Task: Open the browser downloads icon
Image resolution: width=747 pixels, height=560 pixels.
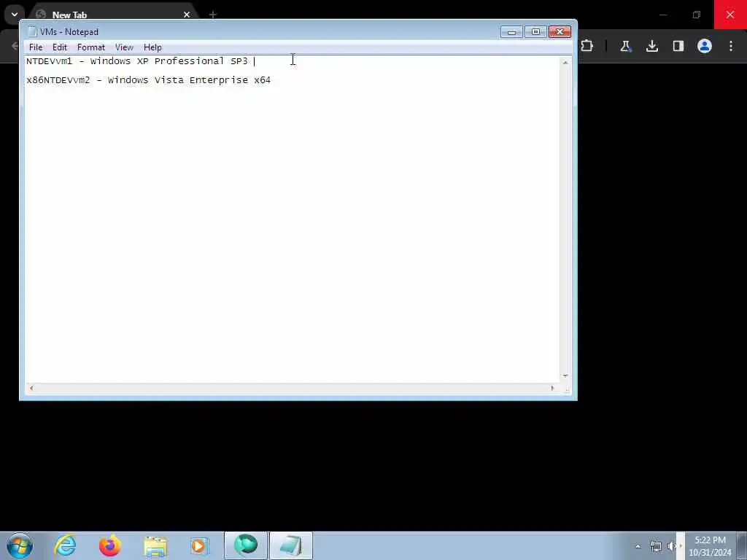Action: 652,46
